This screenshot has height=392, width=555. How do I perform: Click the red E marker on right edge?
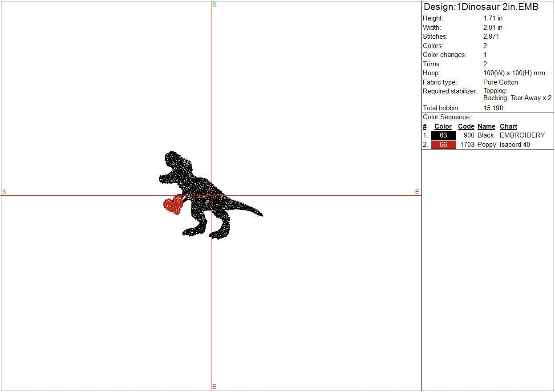point(417,192)
